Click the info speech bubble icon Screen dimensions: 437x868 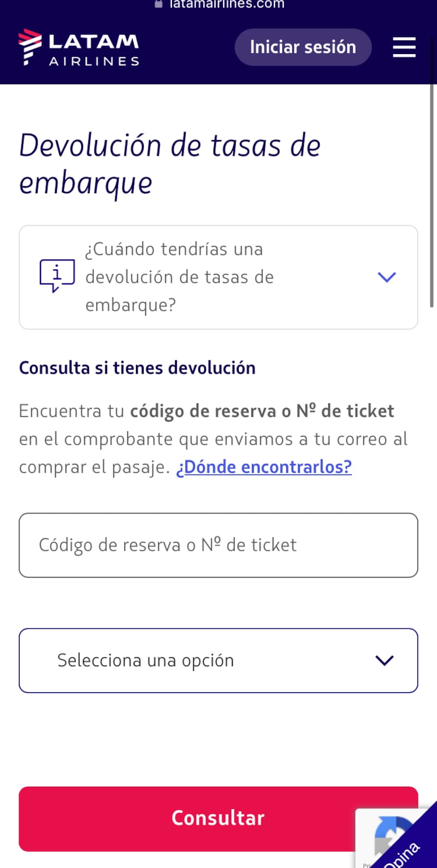coord(57,276)
